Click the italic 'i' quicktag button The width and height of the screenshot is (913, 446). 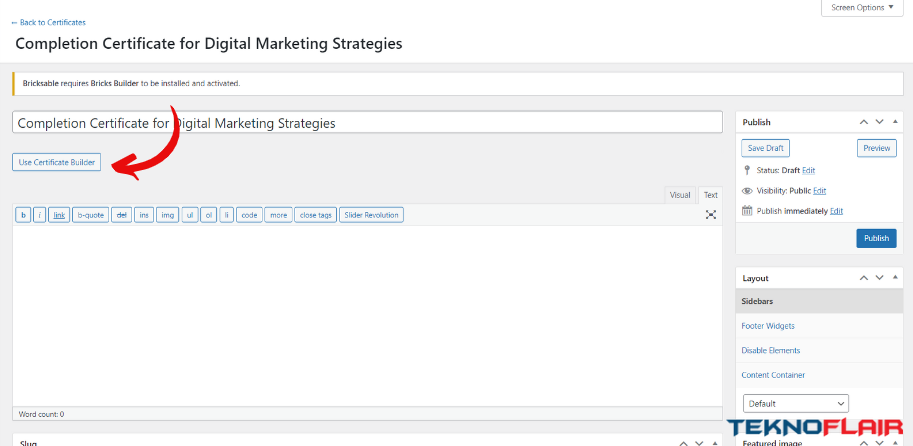pos(40,215)
